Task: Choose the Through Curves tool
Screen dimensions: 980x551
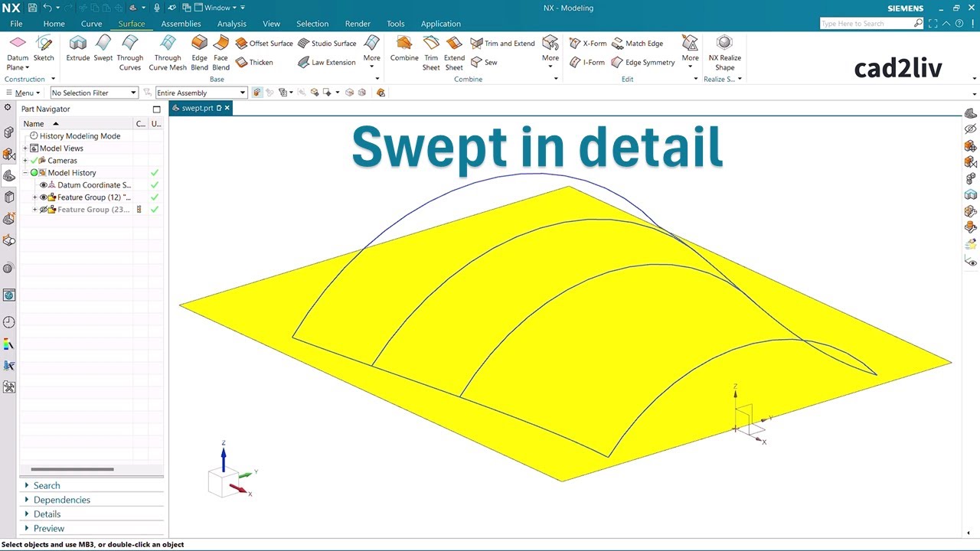Action: pyautogui.click(x=130, y=53)
